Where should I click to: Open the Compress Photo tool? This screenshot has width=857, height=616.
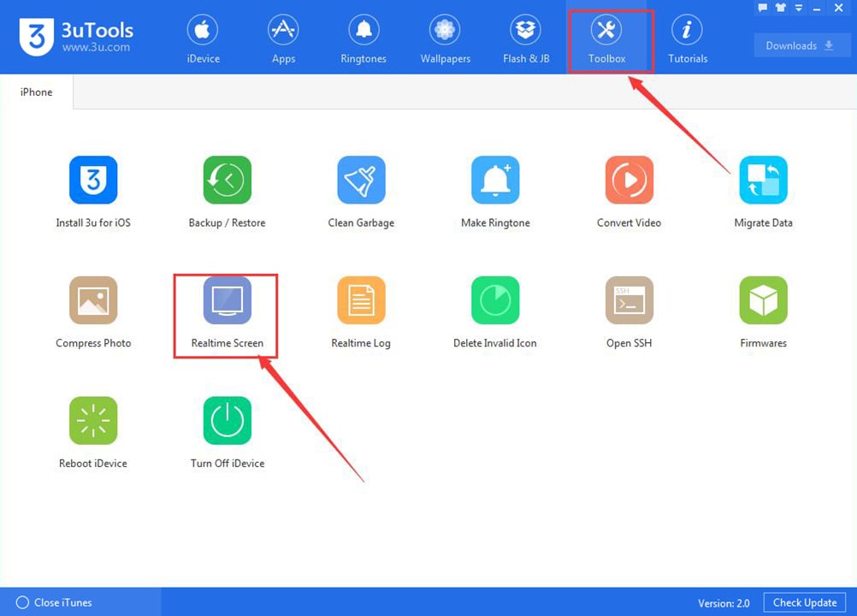coord(93,300)
